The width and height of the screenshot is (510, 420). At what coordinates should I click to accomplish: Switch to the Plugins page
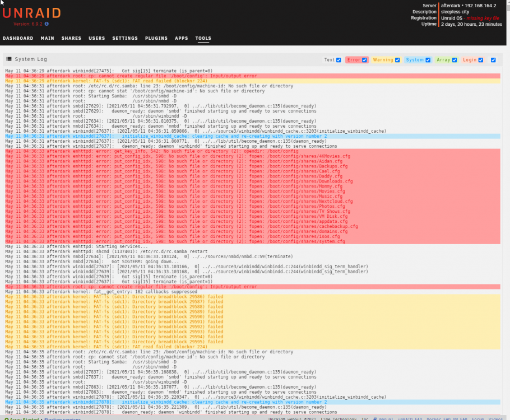[x=156, y=38]
